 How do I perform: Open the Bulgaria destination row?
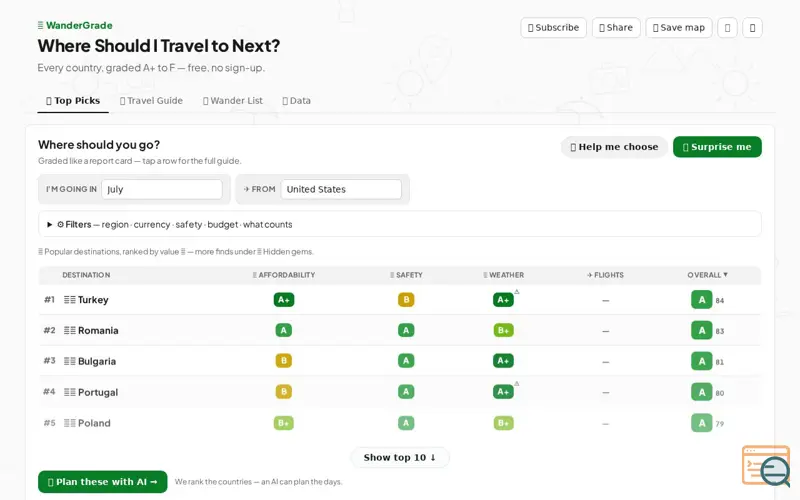click(x=399, y=361)
